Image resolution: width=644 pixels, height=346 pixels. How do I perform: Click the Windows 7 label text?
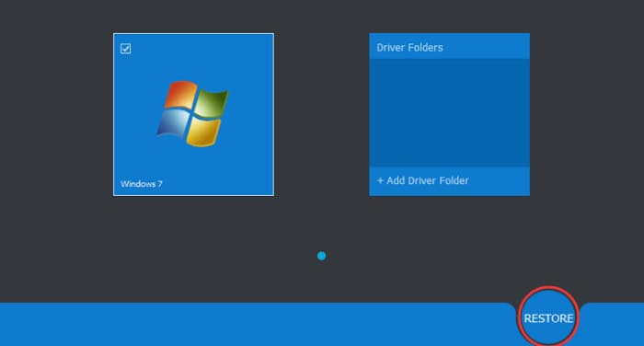coord(142,184)
